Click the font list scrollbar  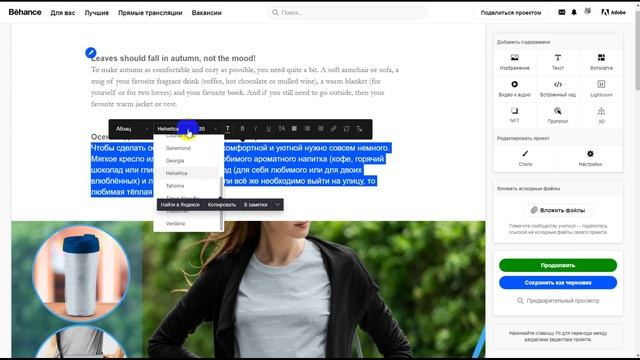pos(221,203)
